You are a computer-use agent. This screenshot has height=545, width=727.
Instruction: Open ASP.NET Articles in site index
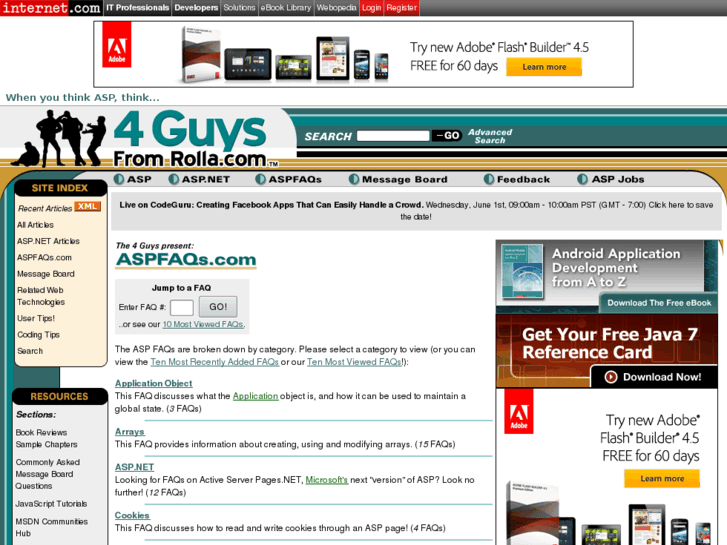(48, 241)
